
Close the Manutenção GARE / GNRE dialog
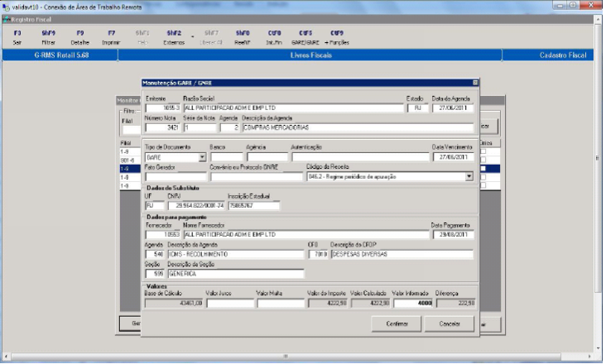coord(475,83)
